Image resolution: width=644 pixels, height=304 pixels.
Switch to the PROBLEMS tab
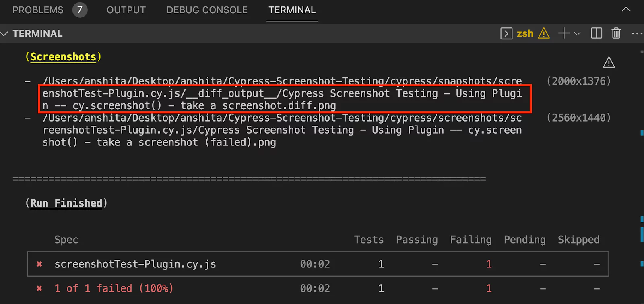coord(38,10)
